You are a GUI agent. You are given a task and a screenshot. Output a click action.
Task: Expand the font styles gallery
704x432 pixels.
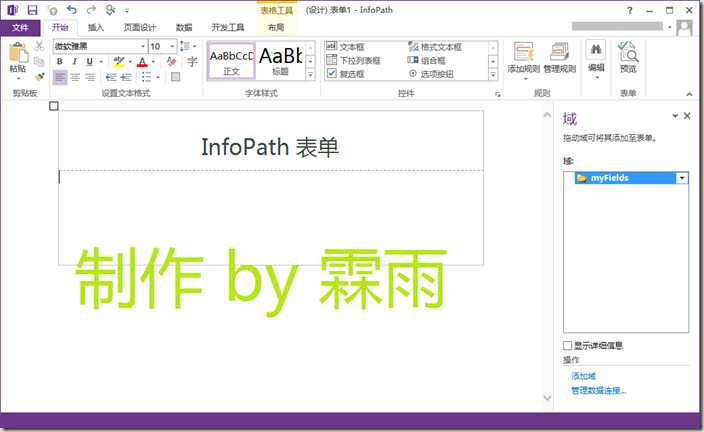pyautogui.click(x=310, y=75)
